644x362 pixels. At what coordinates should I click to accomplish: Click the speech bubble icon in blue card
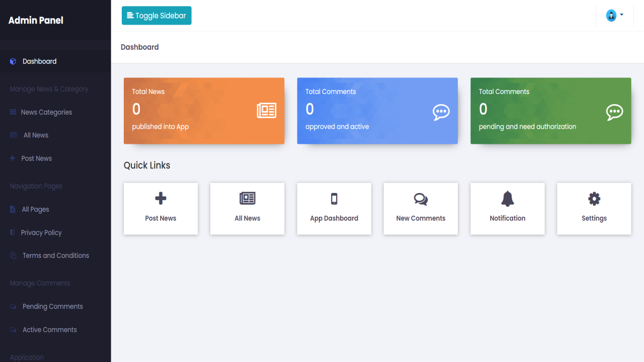(x=441, y=112)
